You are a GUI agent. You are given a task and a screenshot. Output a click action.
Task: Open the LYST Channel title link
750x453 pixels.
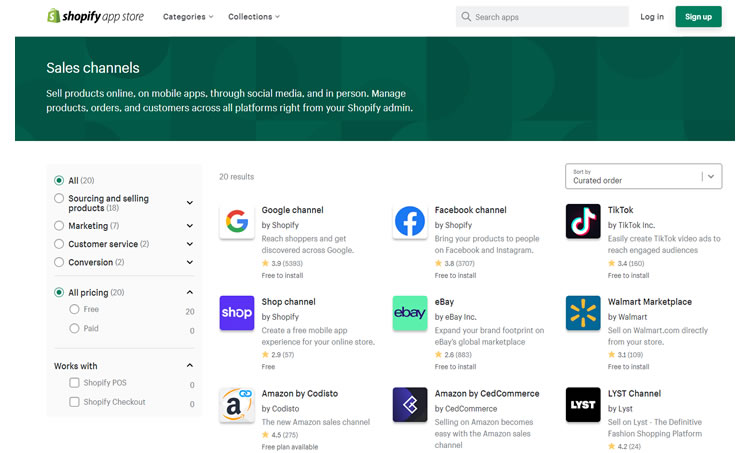point(634,394)
